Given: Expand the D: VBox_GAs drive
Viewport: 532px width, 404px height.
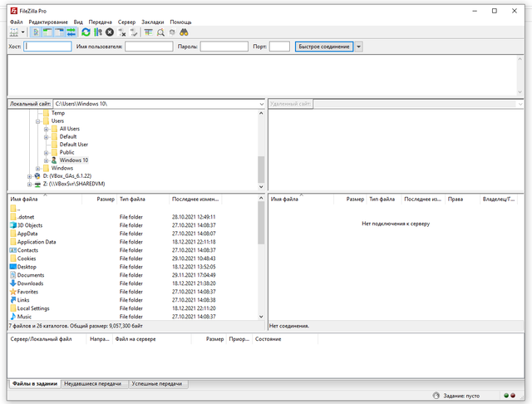Looking at the screenshot, I should tap(30, 176).
